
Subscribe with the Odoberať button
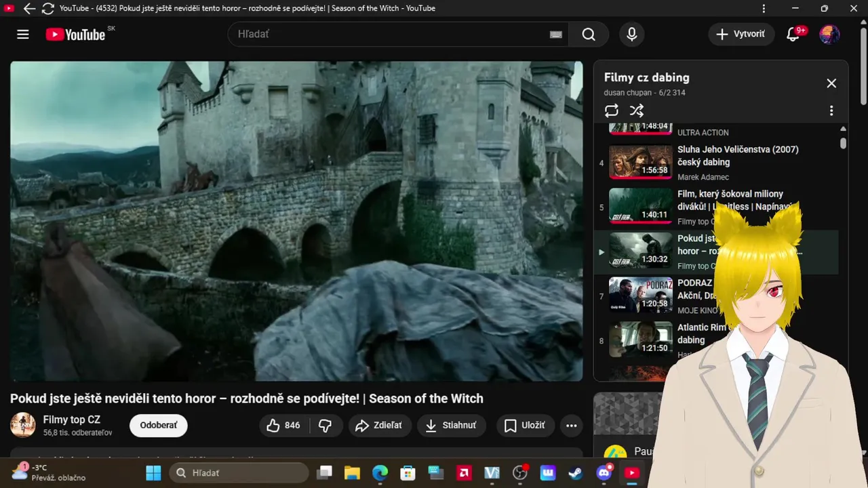pos(159,426)
